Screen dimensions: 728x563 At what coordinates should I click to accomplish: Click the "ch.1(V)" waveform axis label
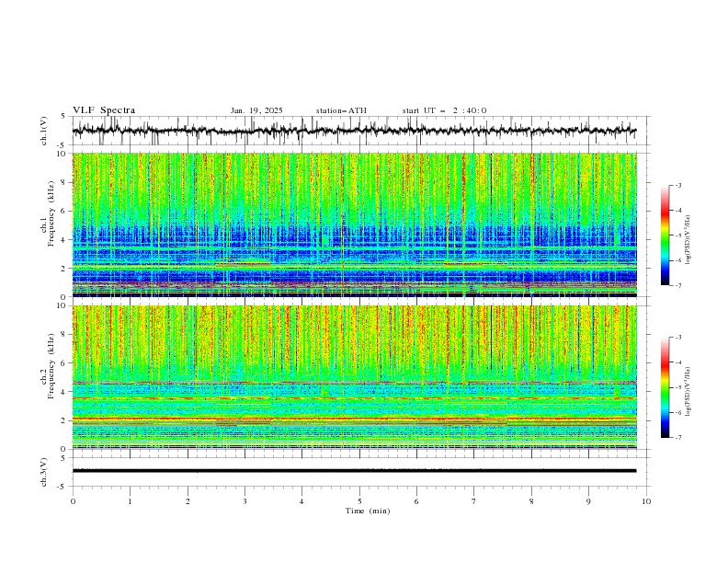click(x=44, y=131)
